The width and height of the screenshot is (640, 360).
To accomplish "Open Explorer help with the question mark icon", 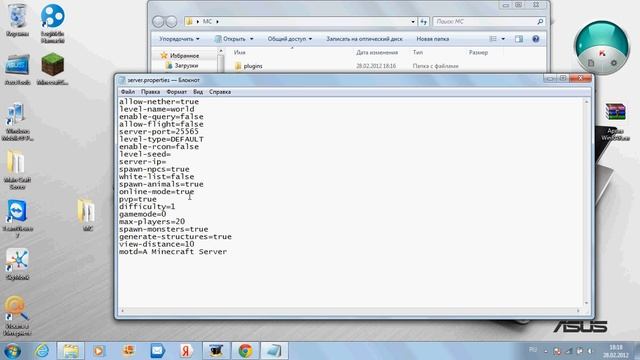I will (x=536, y=39).
